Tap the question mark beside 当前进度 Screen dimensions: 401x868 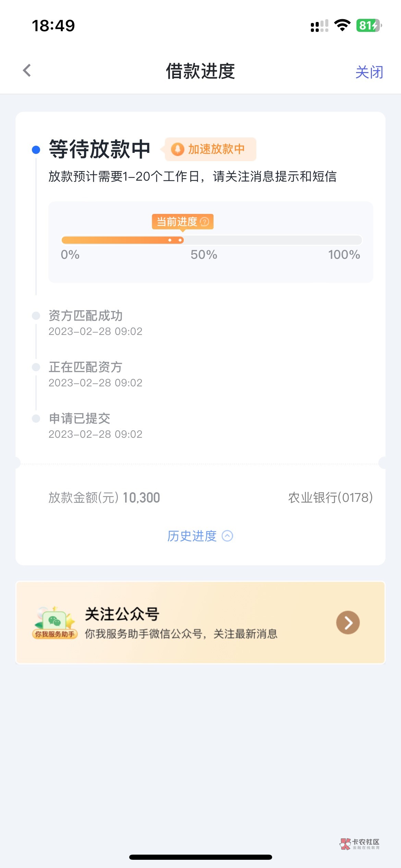pos(204,222)
